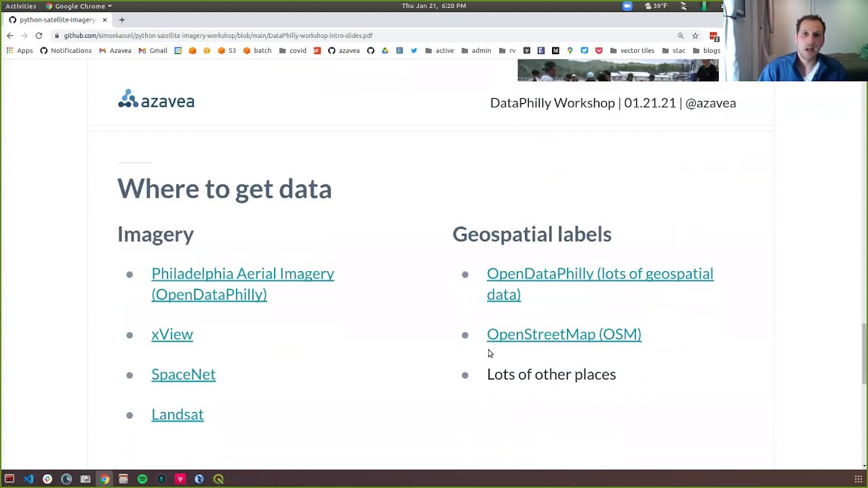The image size is (868, 488).
Task: Open the Gmail bookmark
Action: 153,50
